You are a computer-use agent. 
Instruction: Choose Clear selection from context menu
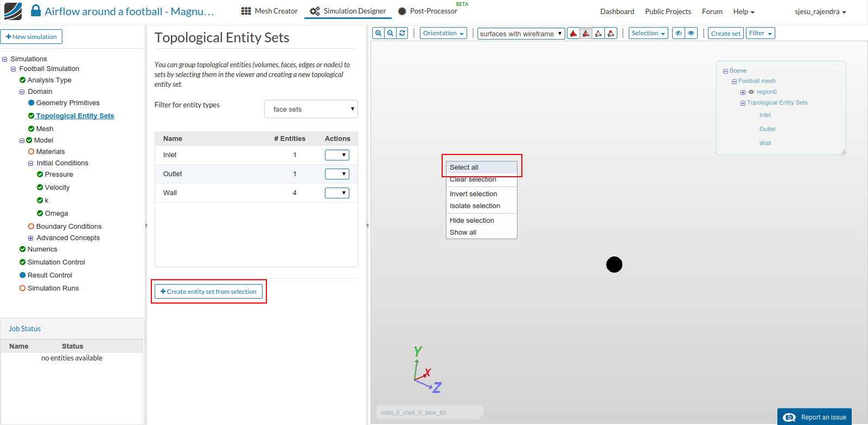click(x=482, y=179)
